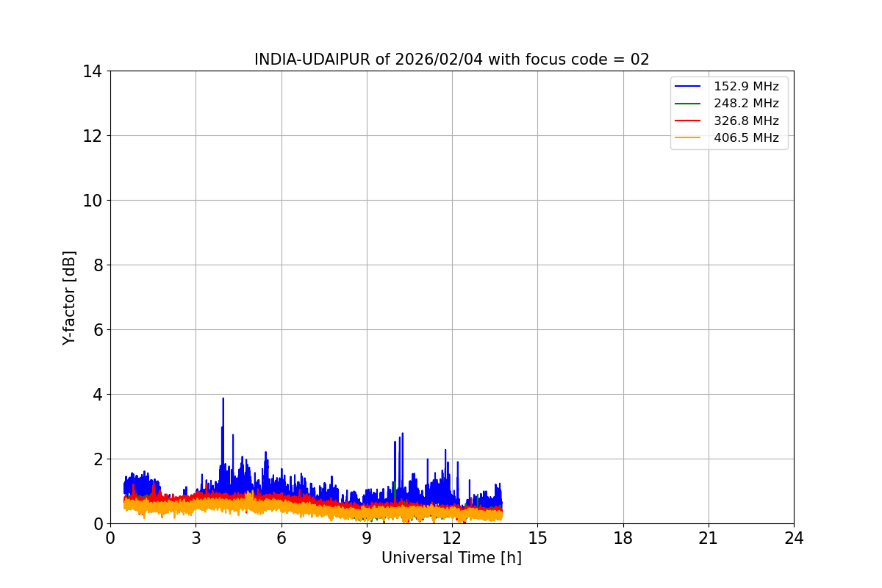Click the Y-factor [dB] axis label
Viewport: 882px width, 588px height.
(69, 298)
